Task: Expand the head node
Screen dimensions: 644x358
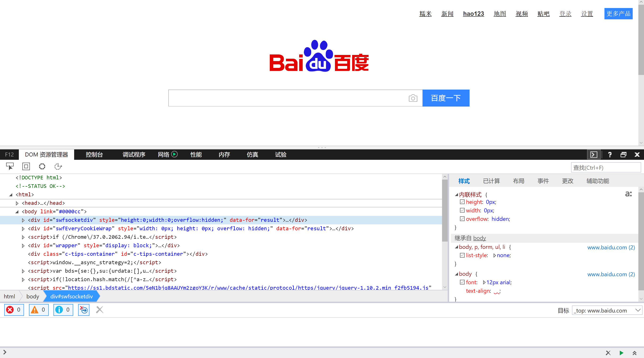Action: pos(17,203)
